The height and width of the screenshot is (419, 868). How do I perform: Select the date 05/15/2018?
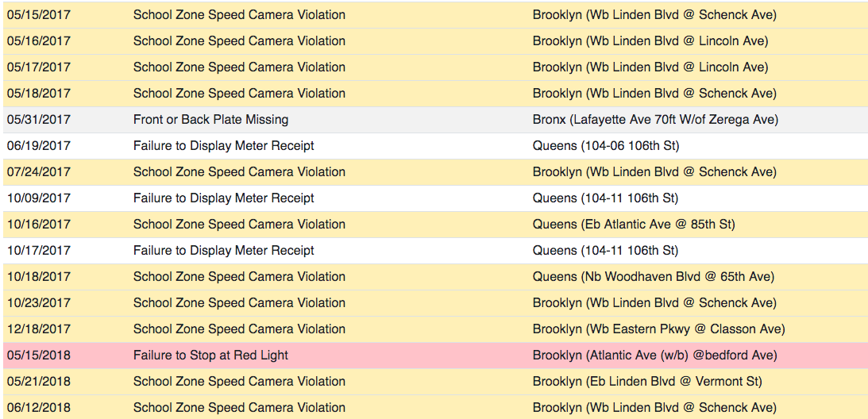39,356
